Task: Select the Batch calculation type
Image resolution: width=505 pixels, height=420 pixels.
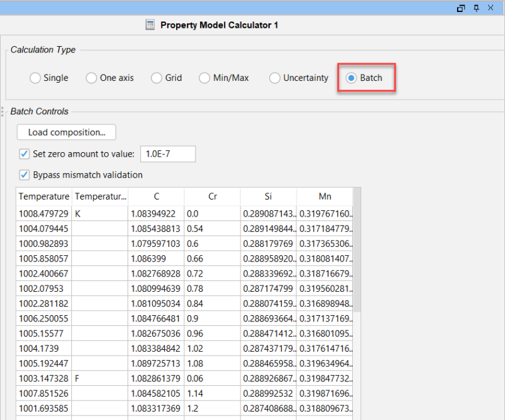Action: tap(351, 78)
